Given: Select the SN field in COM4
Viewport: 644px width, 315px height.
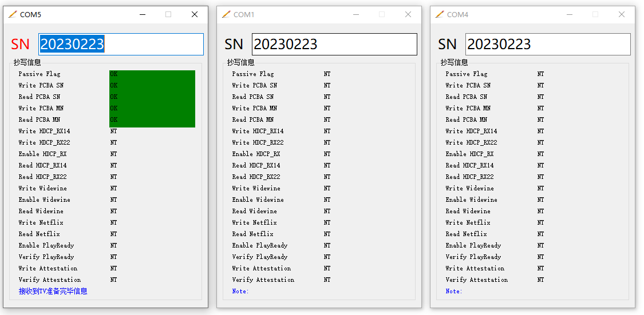Looking at the screenshot, I should tap(548, 44).
